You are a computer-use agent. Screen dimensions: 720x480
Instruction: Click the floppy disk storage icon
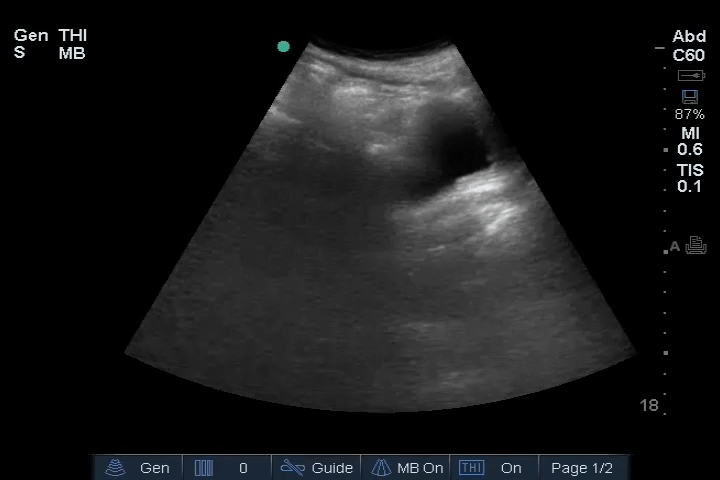tap(689, 97)
